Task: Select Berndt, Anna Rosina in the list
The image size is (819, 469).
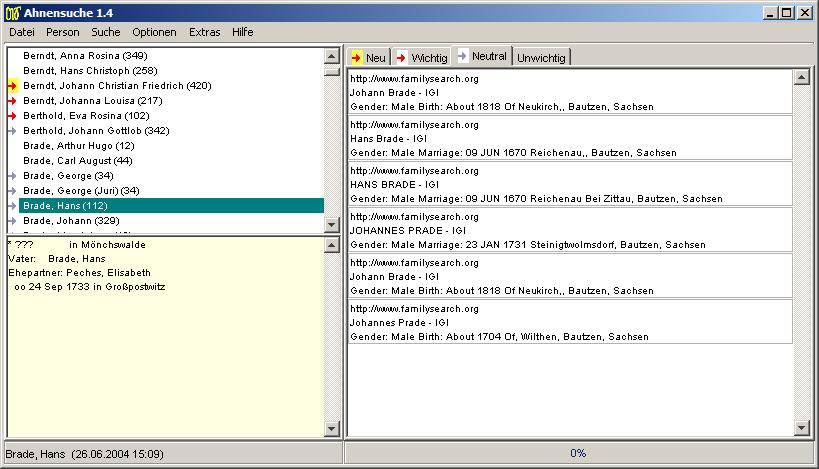Action: (85, 56)
